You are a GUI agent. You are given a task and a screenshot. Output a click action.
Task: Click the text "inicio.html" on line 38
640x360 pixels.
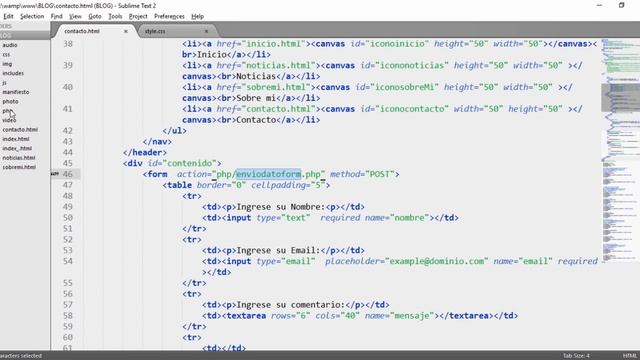(x=274, y=44)
